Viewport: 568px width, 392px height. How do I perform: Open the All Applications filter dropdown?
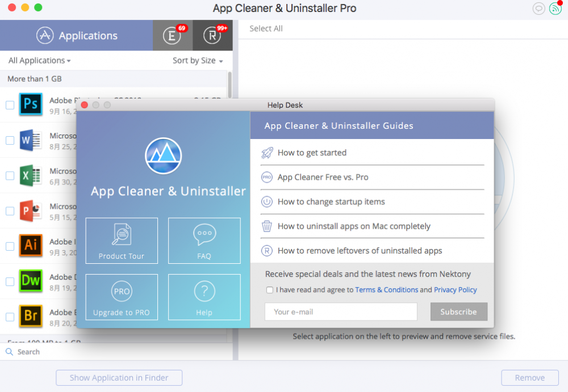point(40,61)
